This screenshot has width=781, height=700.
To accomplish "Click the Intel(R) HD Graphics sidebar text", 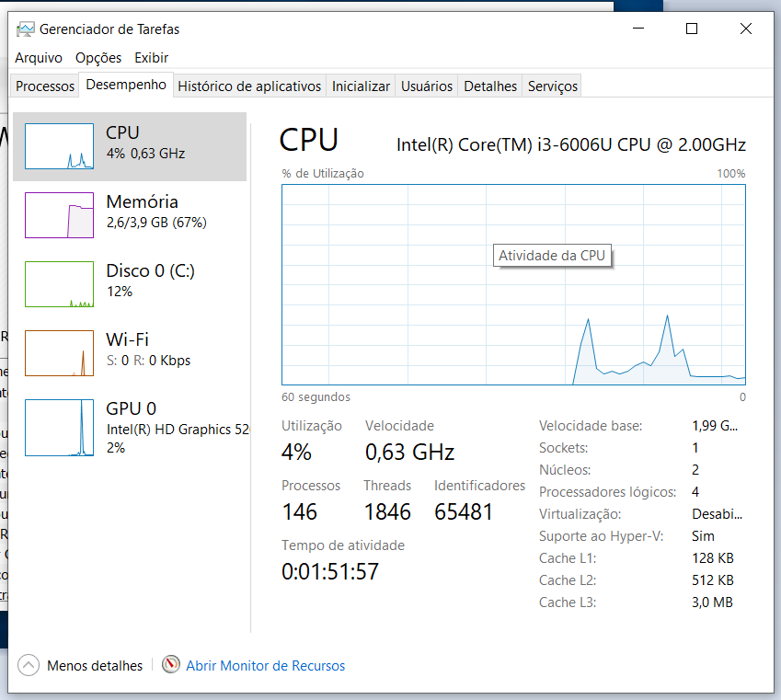I will tap(178, 430).
